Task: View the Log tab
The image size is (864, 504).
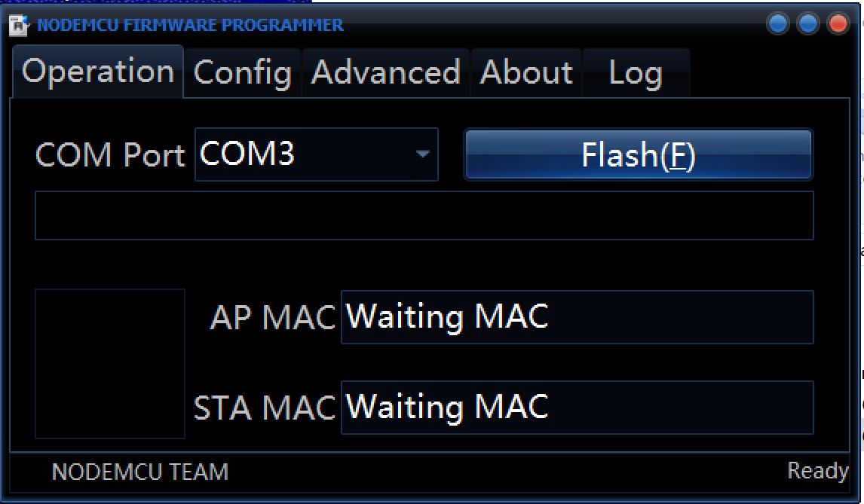Action: tap(636, 73)
